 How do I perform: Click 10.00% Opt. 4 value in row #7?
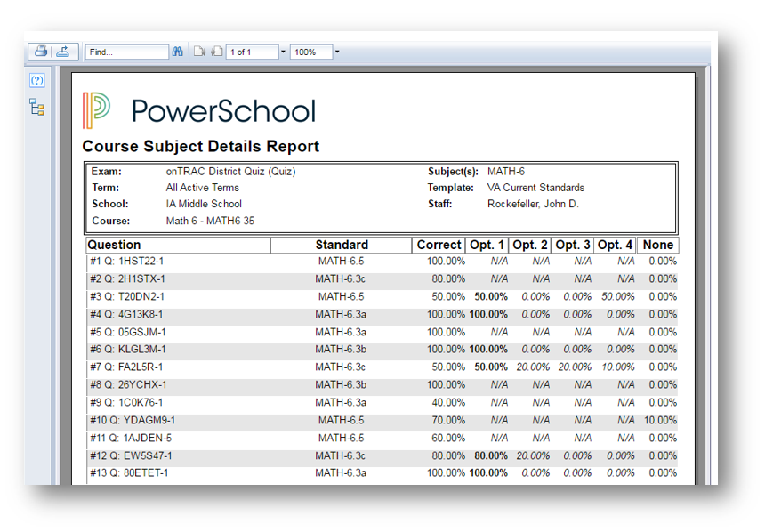(x=617, y=367)
